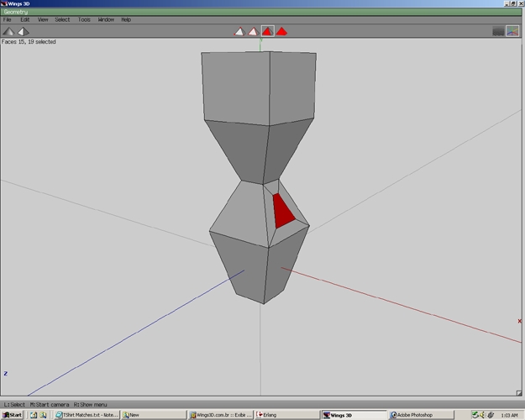Click the "Faces 15, 19 selected" status text
This screenshot has width=525, height=420.
[x=29, y=42]
